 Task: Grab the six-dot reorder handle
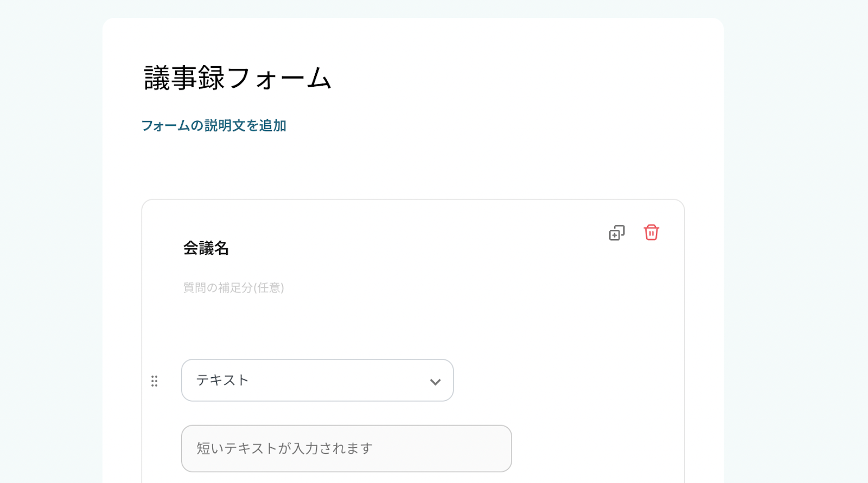click(x=155, y=381)
